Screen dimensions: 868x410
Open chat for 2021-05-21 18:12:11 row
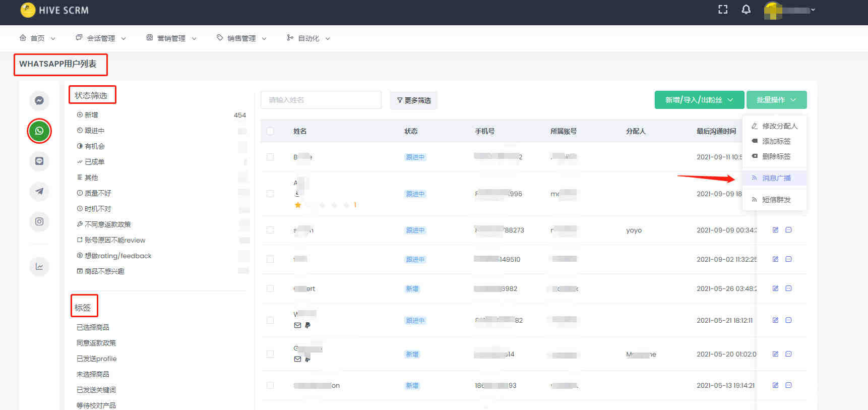[789, 320]
